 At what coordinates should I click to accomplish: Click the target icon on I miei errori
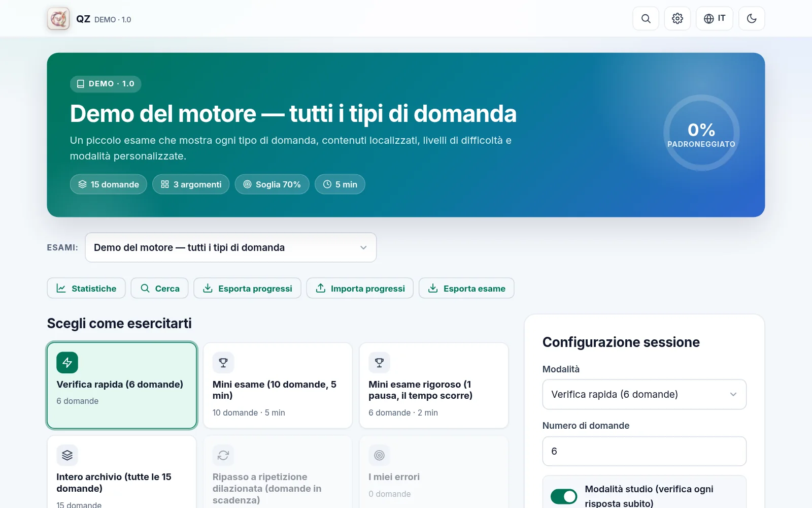379,455
